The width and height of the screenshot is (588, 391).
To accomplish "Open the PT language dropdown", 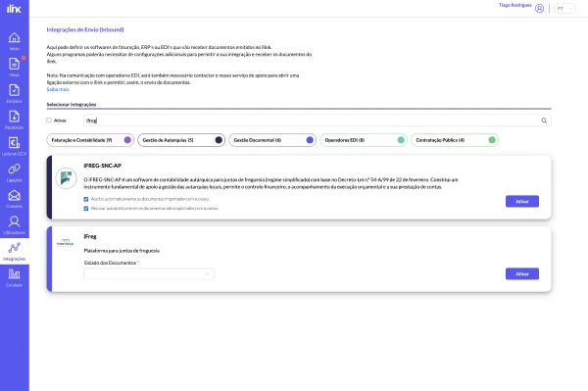I will pos(564,8).
